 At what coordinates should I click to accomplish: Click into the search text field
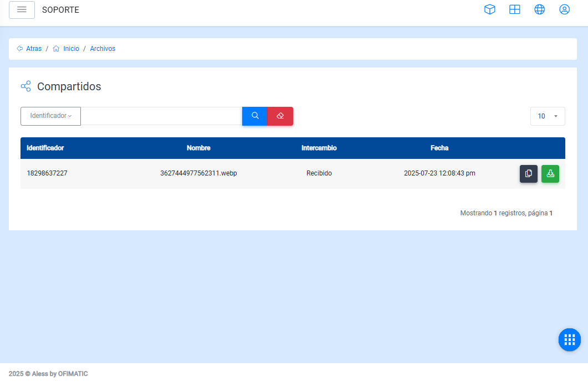point(161,116)
